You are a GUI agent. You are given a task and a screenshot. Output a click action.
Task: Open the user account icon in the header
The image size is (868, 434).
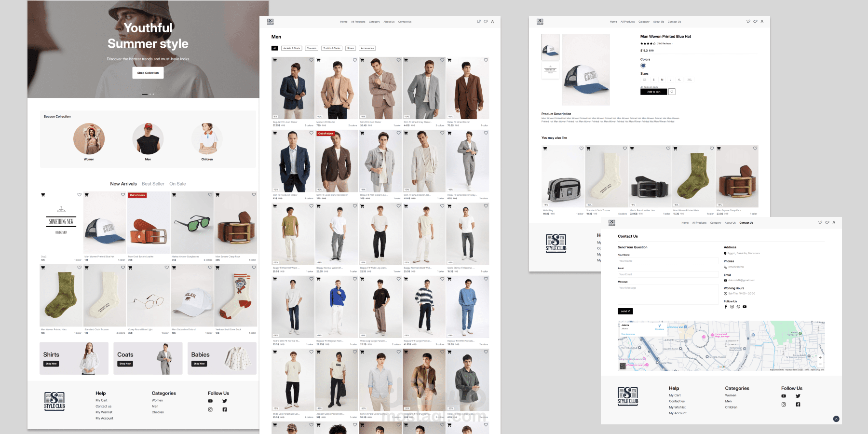(492, 22)
